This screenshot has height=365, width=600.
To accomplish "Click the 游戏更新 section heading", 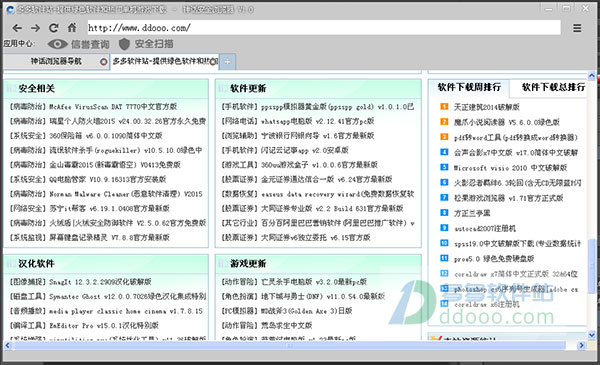I will tap(248, 264).
